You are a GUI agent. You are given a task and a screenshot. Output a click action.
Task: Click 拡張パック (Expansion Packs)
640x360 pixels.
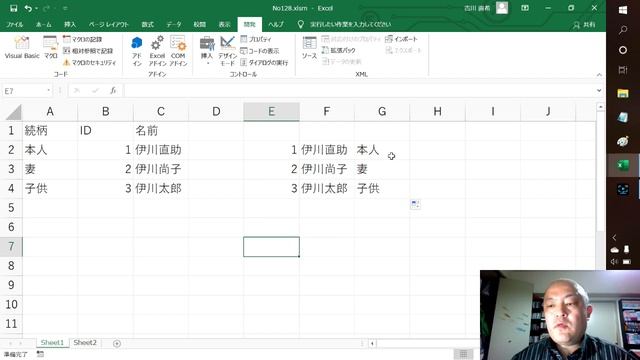pos(338,50)
